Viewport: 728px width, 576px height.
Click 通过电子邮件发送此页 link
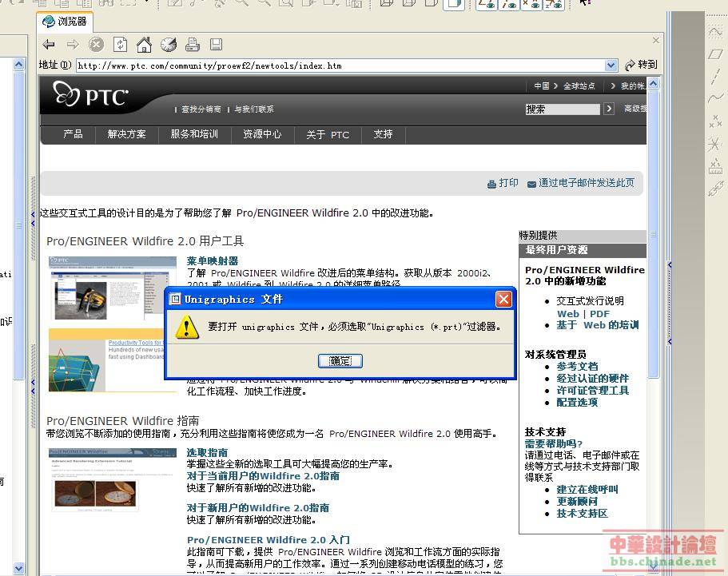coord(581,183)
